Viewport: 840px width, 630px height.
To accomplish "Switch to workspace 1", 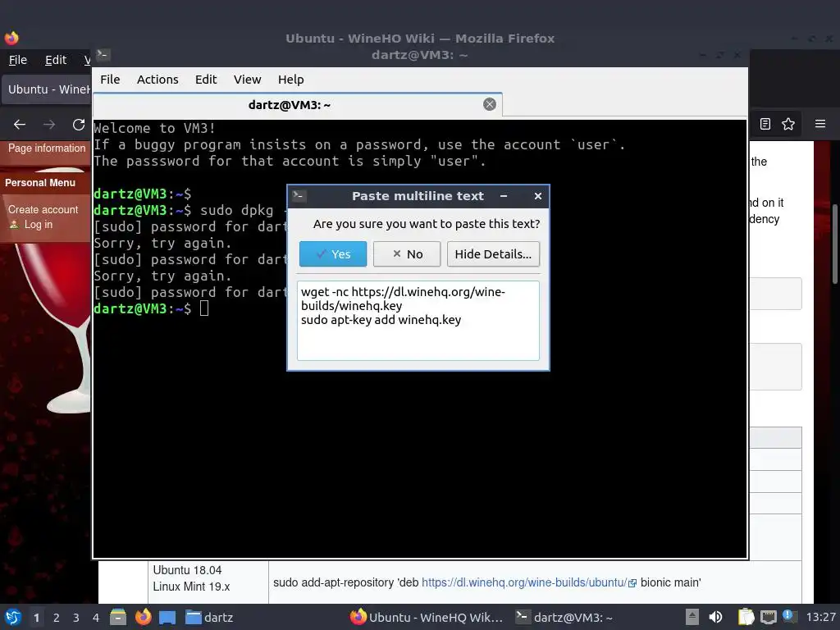I will 36,618.
